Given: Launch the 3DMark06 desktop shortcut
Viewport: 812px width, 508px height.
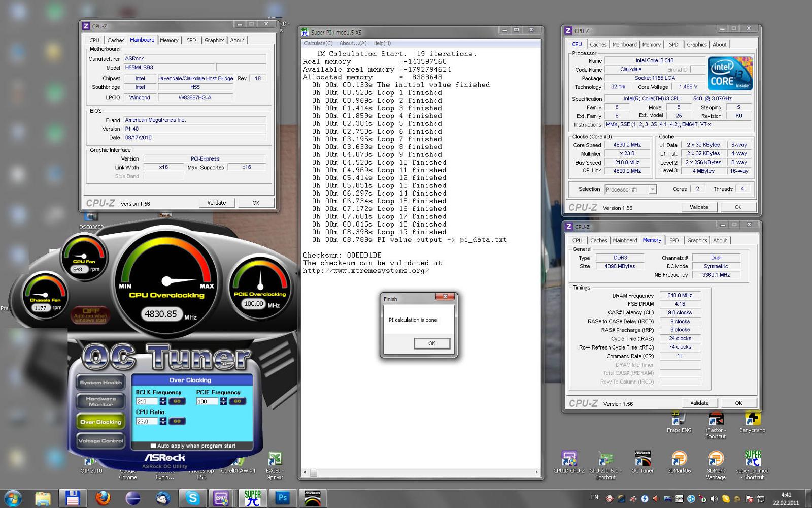Looking at the screenshot, I should pyautogui.click(x=679, y=462).
